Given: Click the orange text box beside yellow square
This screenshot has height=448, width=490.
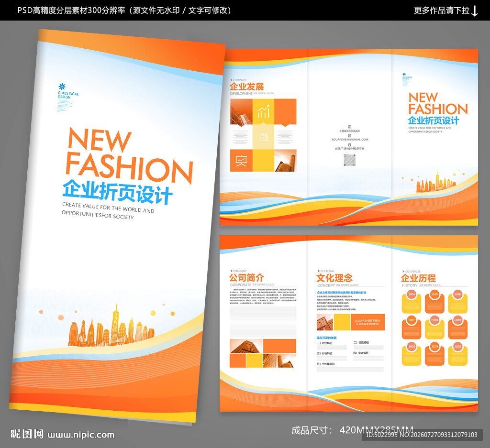Looking at the screenshot, I should pos(367,322).
